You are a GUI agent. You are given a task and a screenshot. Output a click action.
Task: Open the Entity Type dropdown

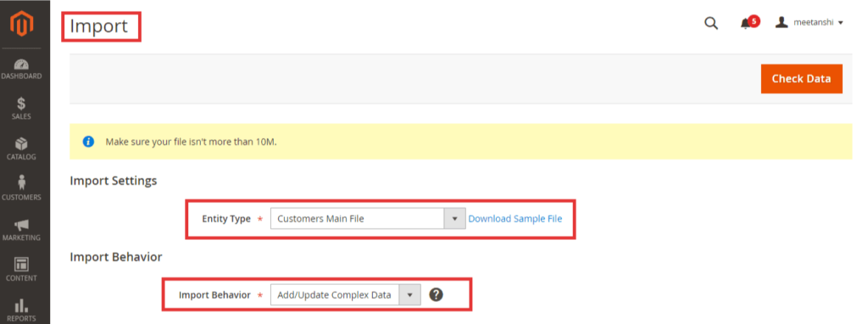368,219
